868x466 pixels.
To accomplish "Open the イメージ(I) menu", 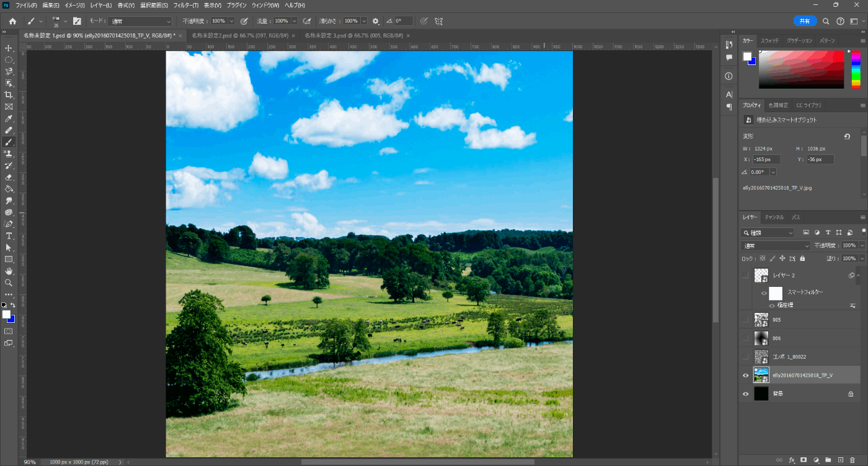I will 76,5.
